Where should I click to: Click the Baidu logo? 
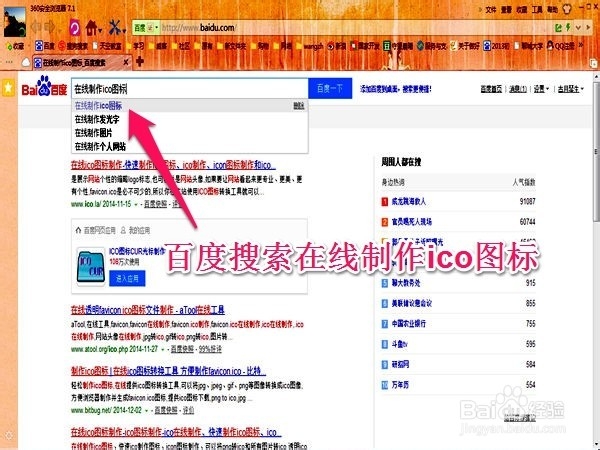(44, 86)
